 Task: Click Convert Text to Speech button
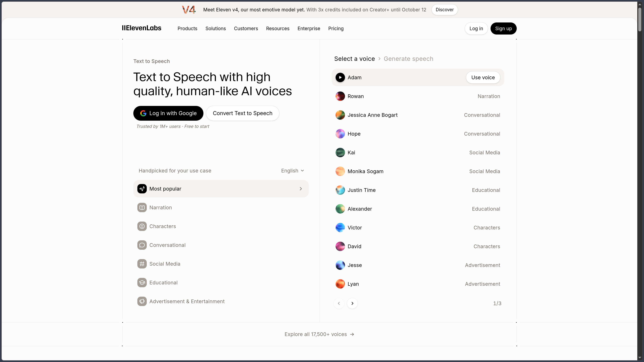tap(243, 113)
